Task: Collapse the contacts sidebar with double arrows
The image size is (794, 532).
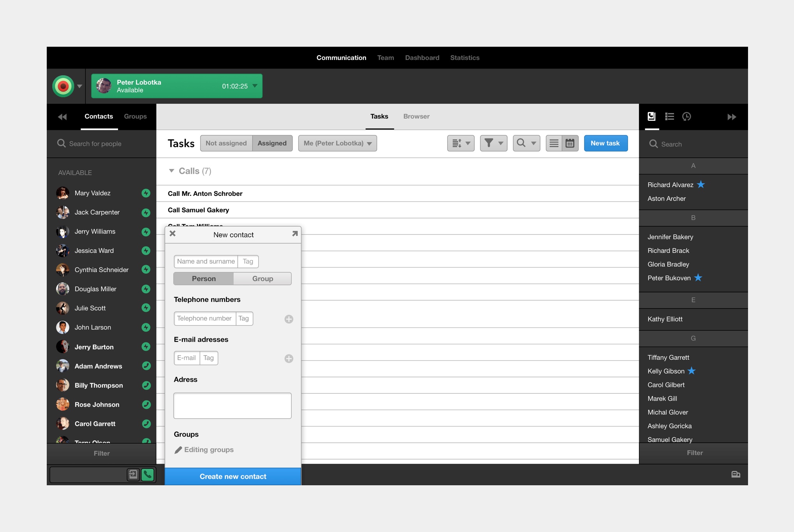Action: click(62, 116)
